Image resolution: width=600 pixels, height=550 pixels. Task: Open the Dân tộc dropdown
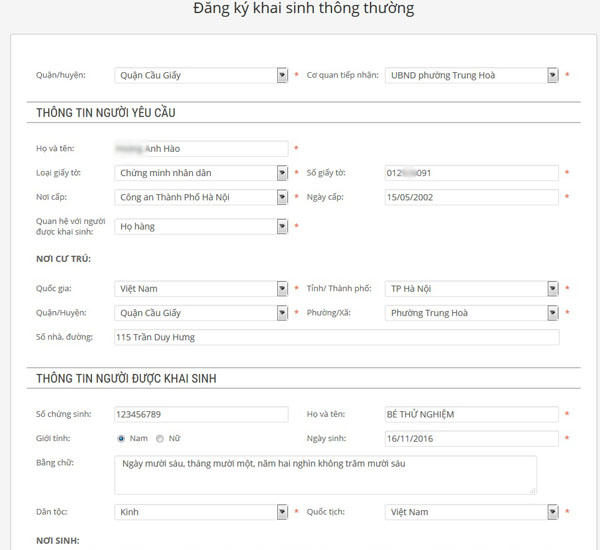tap(281, 512)
